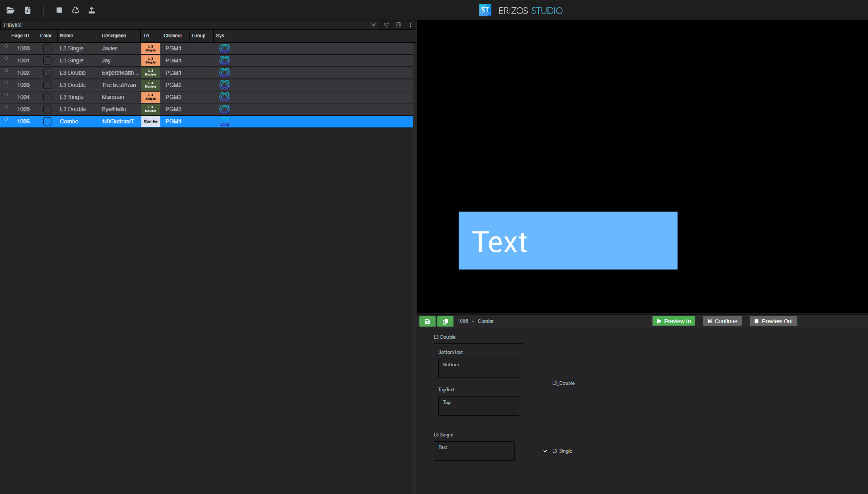Click the color box of page 1000
Screen dimensions: 868x494
[47, 48]
